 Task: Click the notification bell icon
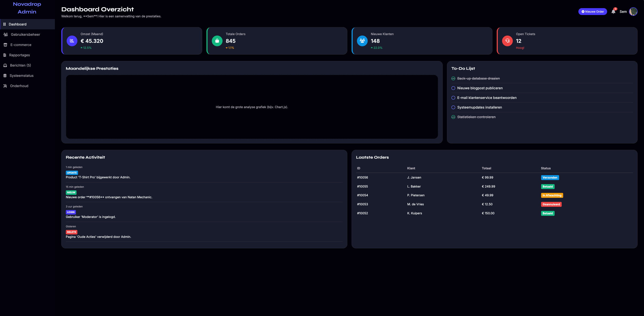(613, 12)
